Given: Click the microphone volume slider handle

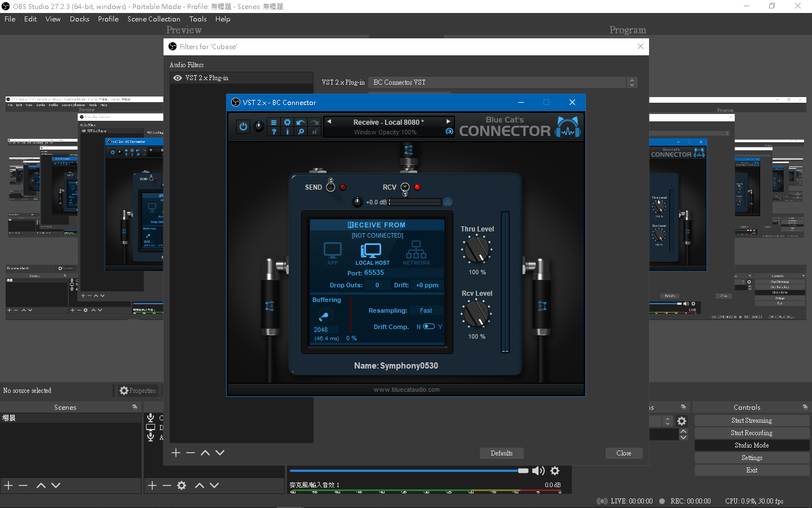Looking at the screenshot, I should (523, 471).
